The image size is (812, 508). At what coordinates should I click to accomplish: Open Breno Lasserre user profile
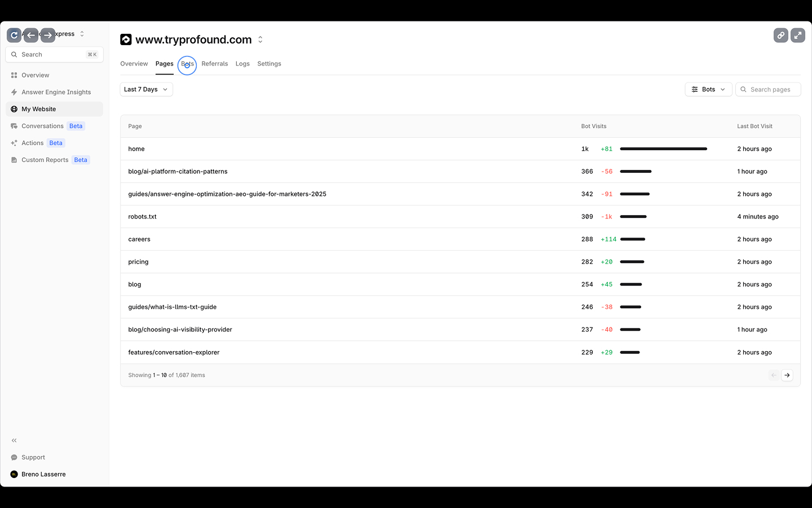click(x=43, y=474)
